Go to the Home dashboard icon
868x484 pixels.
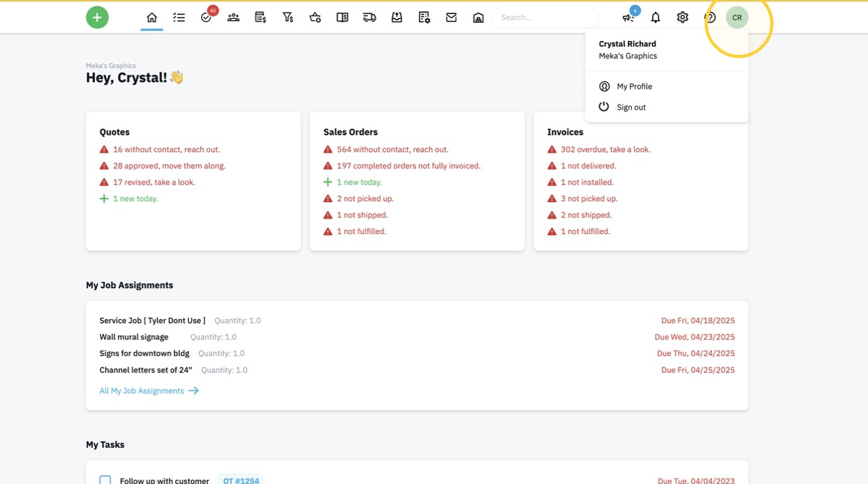(152, 18)
